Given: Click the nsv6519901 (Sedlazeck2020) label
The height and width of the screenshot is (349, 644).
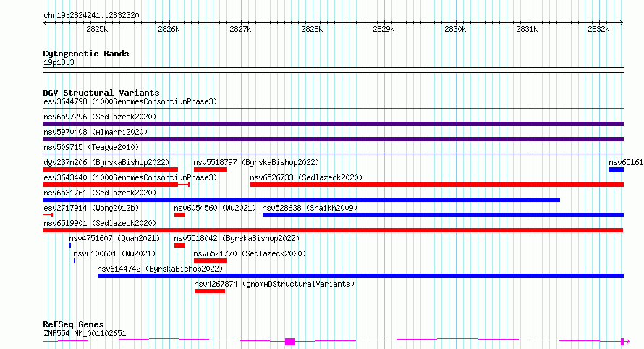Looking at the screenshot, I should coord(100,223).
